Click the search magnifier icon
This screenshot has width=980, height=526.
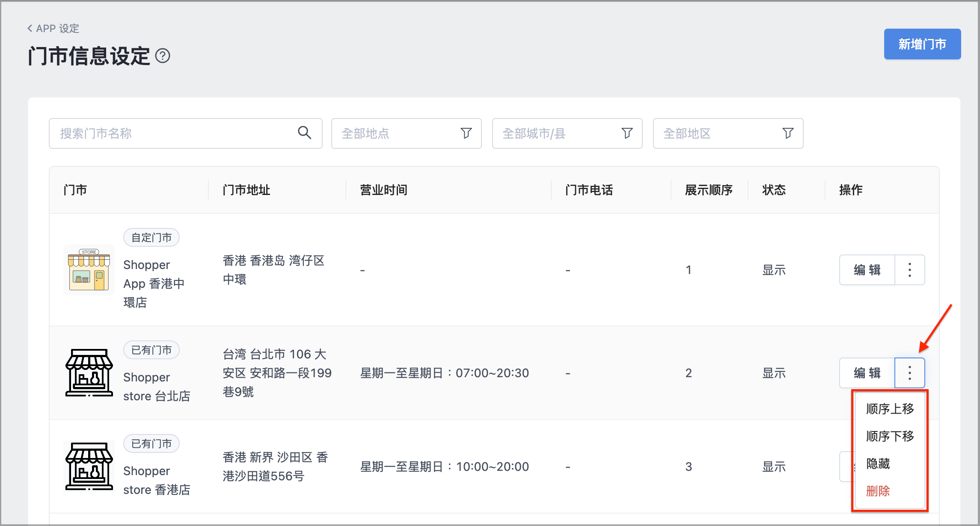(x=304, y=133)
